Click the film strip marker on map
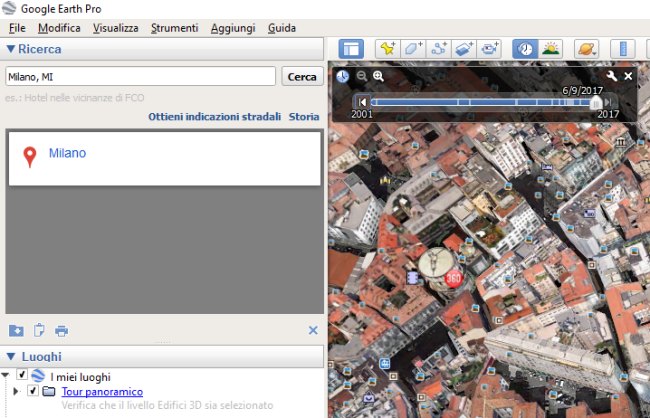This screenshot has height=418, width=650. [x=412, y=278]
